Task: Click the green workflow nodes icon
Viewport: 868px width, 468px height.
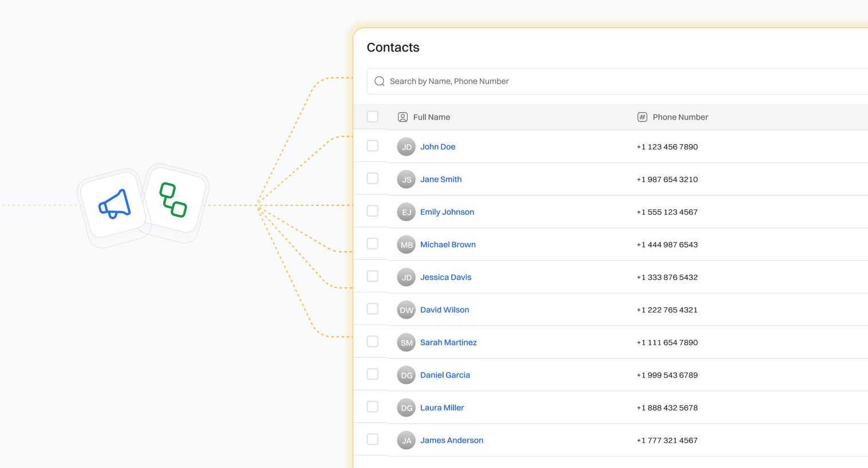Action: [173, 200]
